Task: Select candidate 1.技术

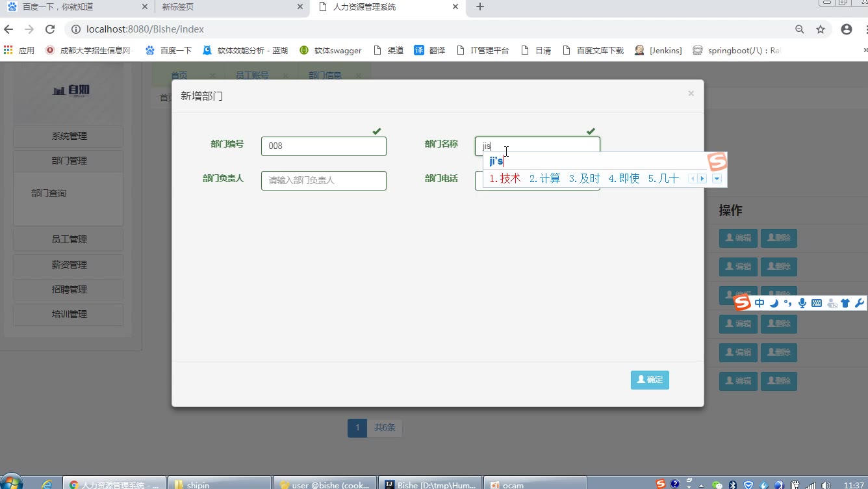Action: pos(505,178)
